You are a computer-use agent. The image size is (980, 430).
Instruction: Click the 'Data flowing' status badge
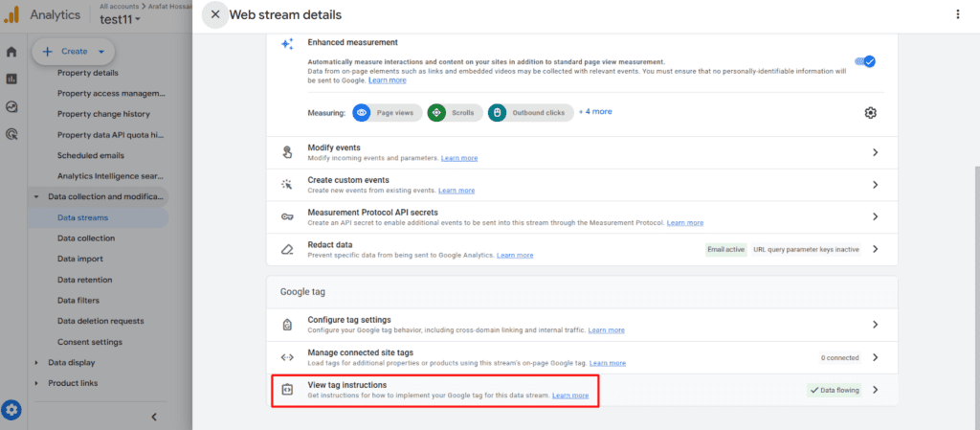click(835, 390)
